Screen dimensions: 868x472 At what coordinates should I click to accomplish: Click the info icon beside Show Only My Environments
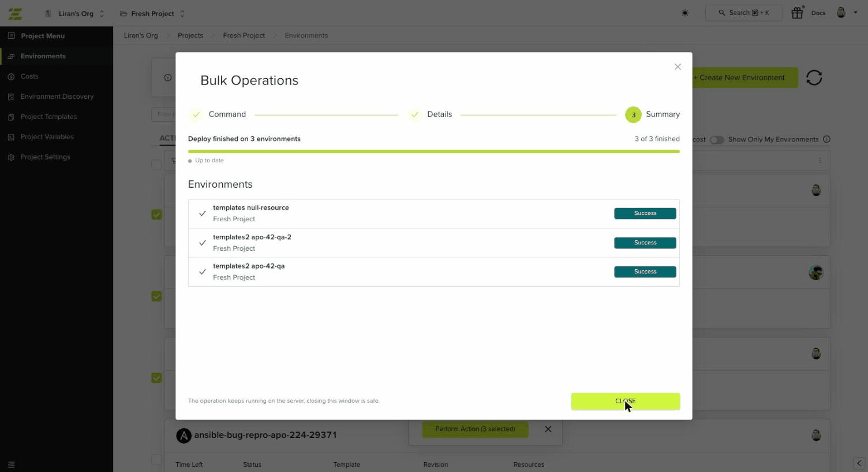pyautogui.click(x=826, y=139)
